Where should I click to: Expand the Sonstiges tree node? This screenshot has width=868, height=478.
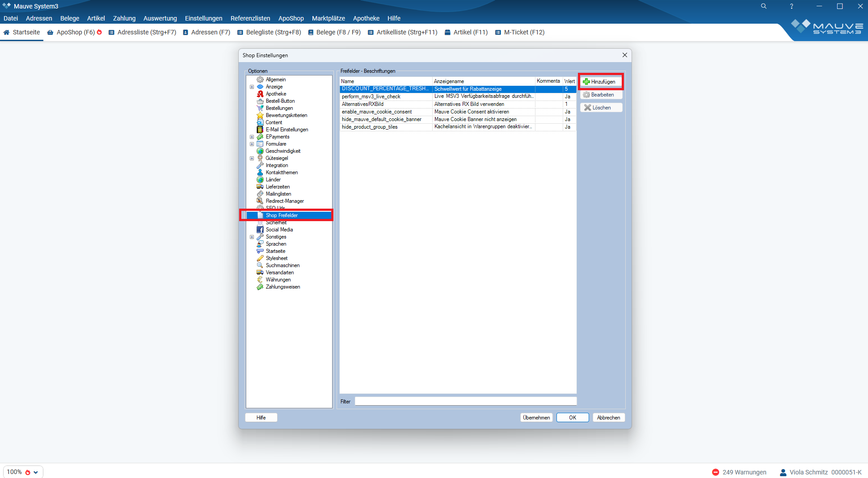coord(252,237)
